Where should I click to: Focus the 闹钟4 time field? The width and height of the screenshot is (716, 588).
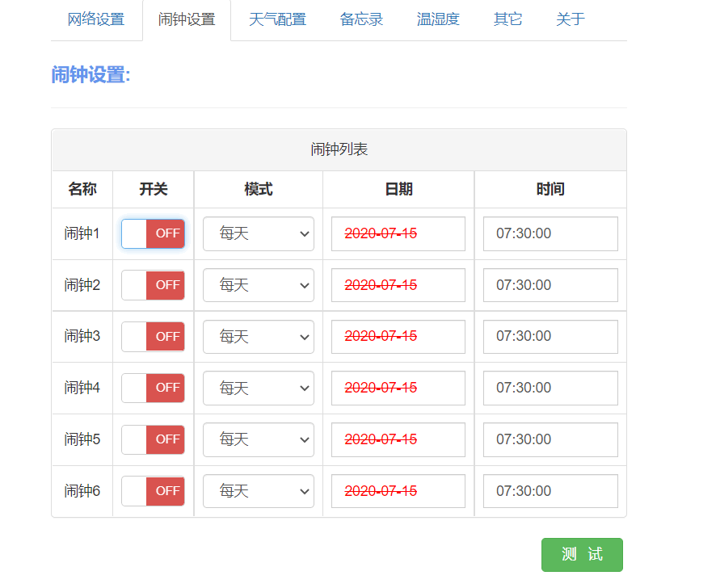pyautogui.click(x=550, y=388)
